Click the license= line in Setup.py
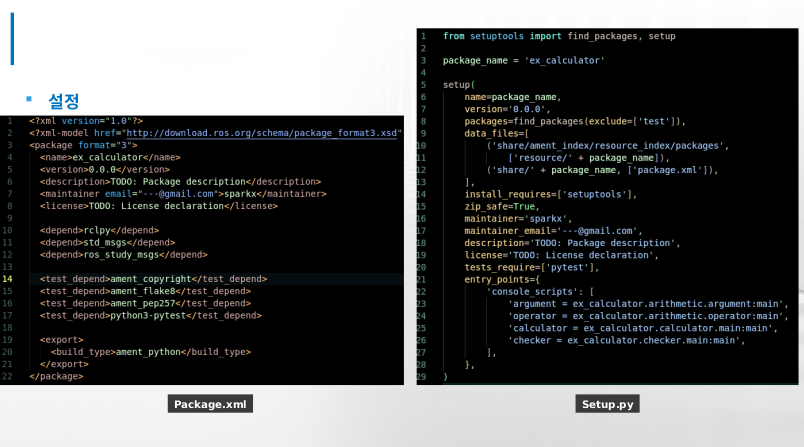This screenshot has height=447, width=804. (561, 255)
